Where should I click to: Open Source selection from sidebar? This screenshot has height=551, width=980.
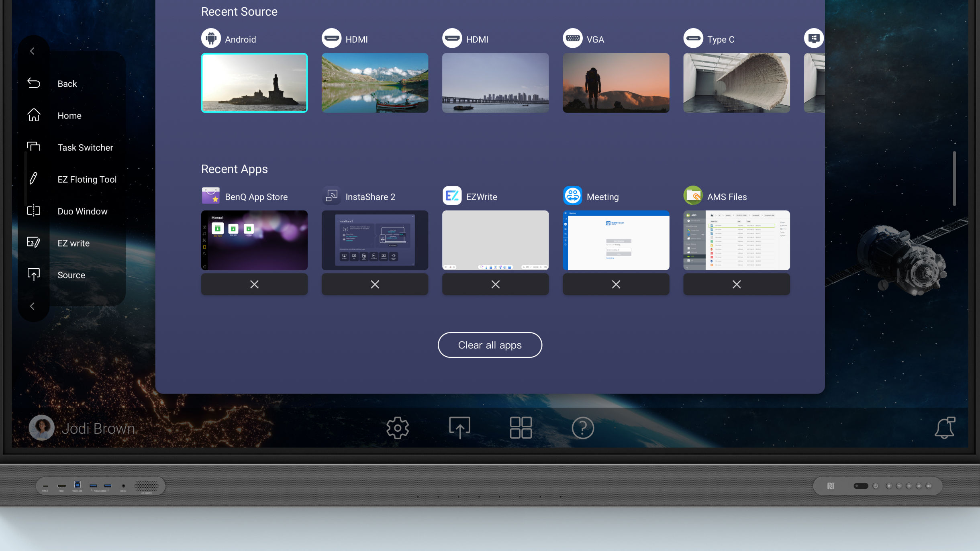(x=71, y=274)
